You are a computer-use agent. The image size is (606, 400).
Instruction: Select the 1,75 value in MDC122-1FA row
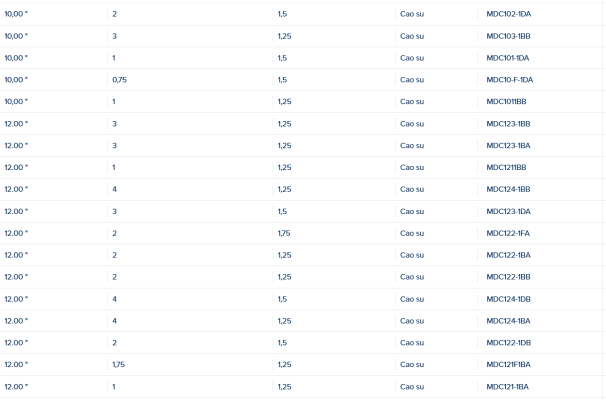click(x=284, y=233)
